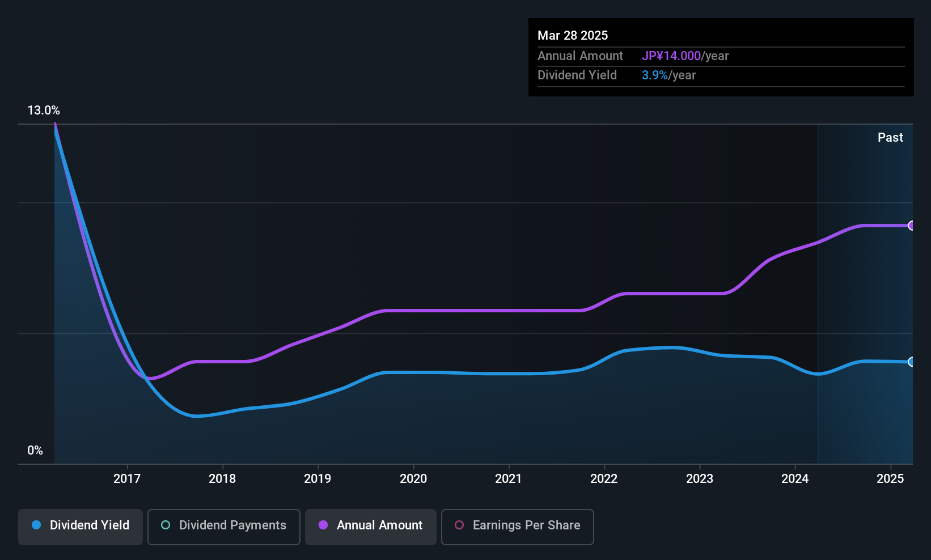931x560 pixels.
Task: Choose the 2022 x-axis label
Action: pyautogui.click(x=604, y=479)
